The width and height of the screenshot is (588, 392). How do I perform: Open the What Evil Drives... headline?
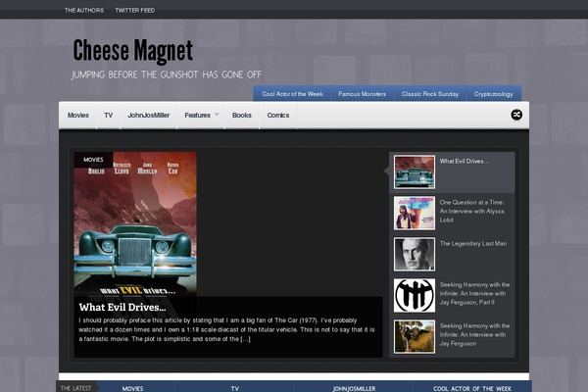tap(122, 307)
